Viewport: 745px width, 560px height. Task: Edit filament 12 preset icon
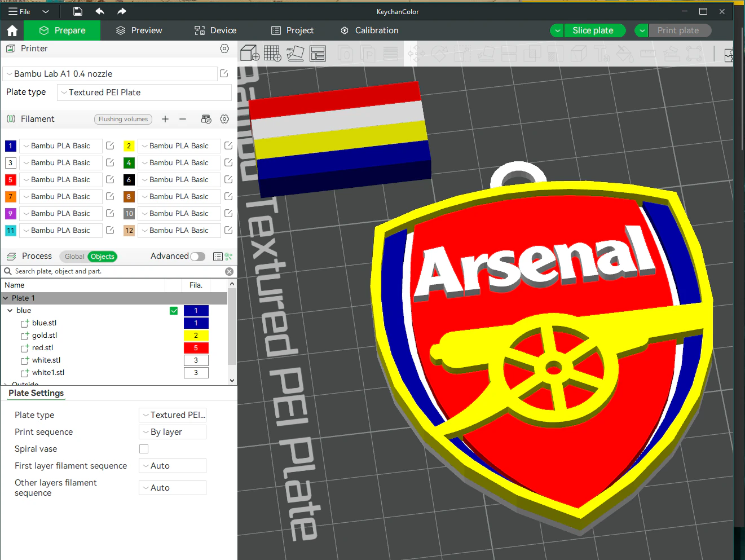[x=228, y=230]
